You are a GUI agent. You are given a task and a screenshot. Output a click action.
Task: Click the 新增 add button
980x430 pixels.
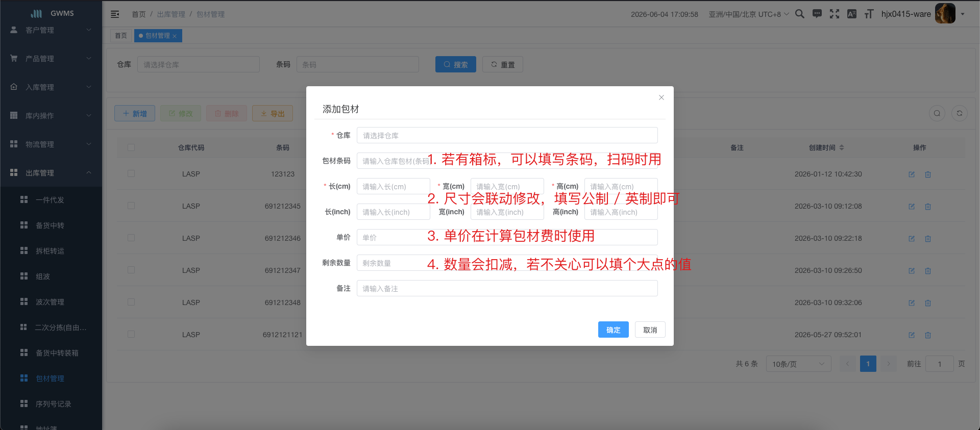click(x=135, y=113)
